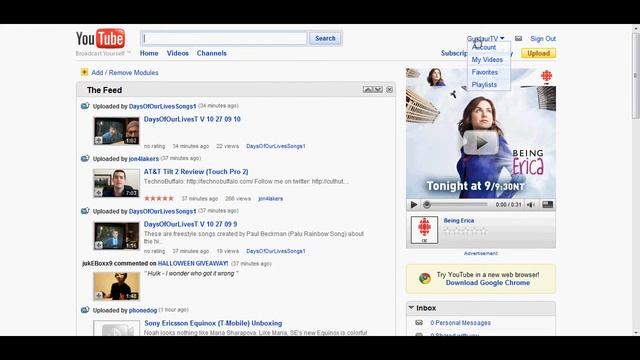Click the upload icon beside first DaysOfOurLivesSongs1 entry
Screen dimensions: 640x360
coord(85,106)
